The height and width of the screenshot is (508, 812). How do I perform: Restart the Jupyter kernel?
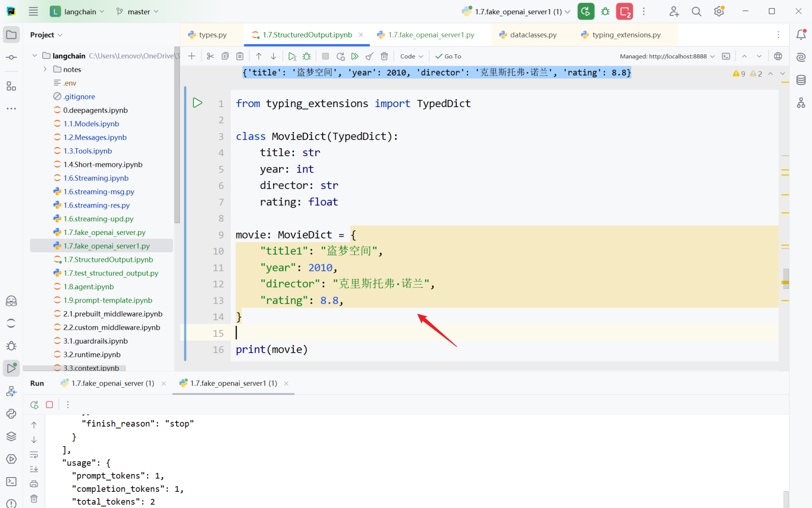pyautogui.click(x=341, y=56)
